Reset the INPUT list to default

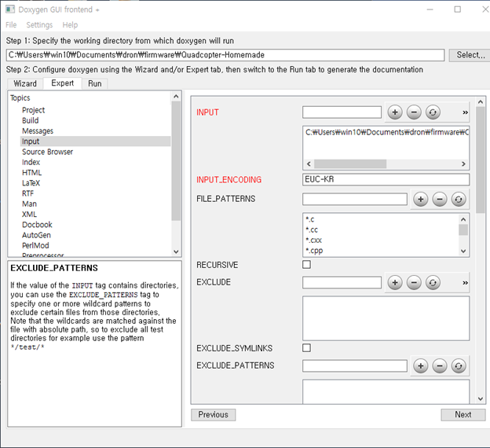point(433,112)
